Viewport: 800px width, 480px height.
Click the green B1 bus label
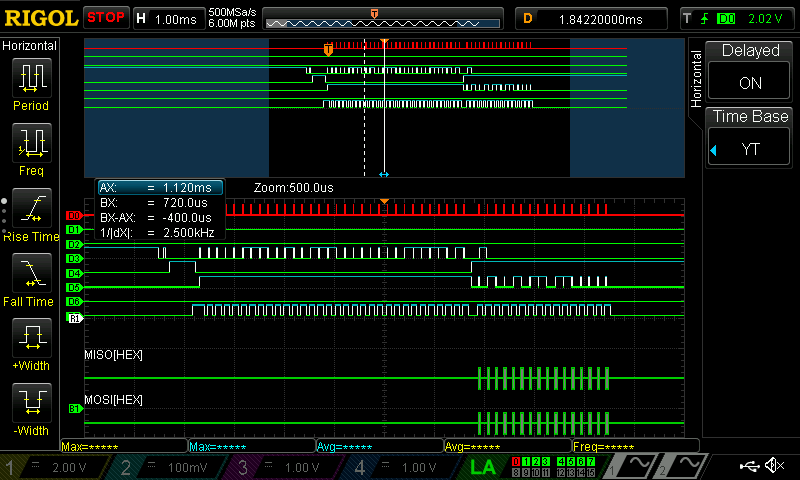coord(75,409)
